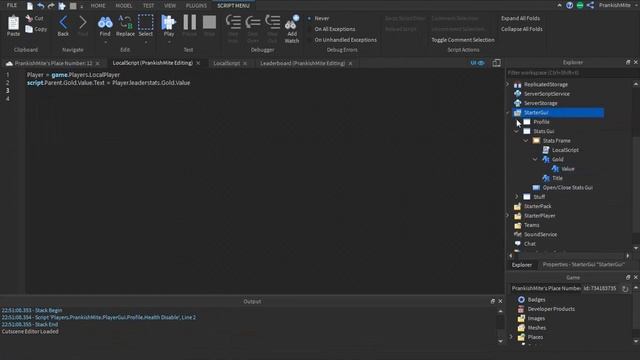
Task: Open the Leaderboard script tab
Action: click(302, 63)
